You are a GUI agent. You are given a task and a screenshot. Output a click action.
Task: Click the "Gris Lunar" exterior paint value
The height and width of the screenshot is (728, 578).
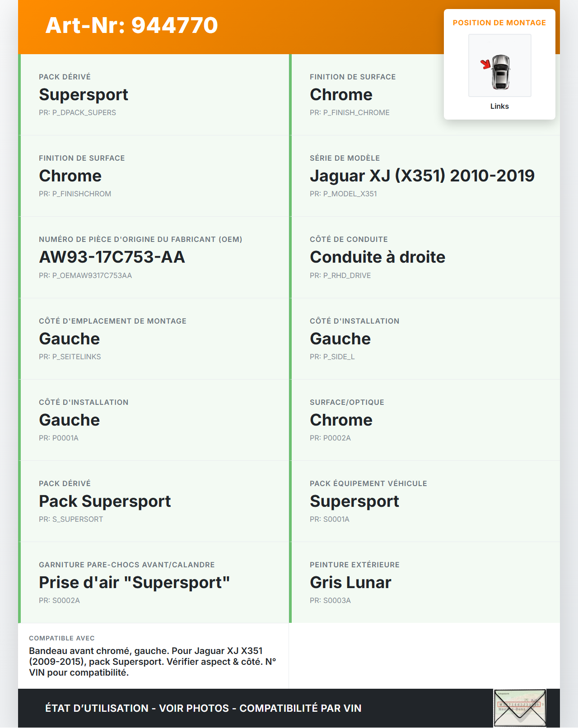pyautogui.click(x=350, y=583)
